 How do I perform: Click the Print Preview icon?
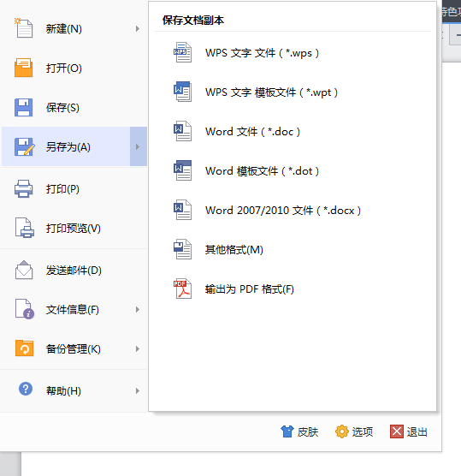click(x=24, y=228)
